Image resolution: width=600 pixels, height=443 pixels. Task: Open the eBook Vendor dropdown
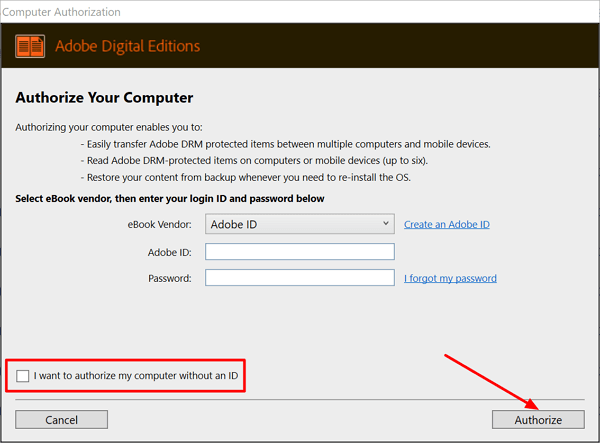point(300,224)
